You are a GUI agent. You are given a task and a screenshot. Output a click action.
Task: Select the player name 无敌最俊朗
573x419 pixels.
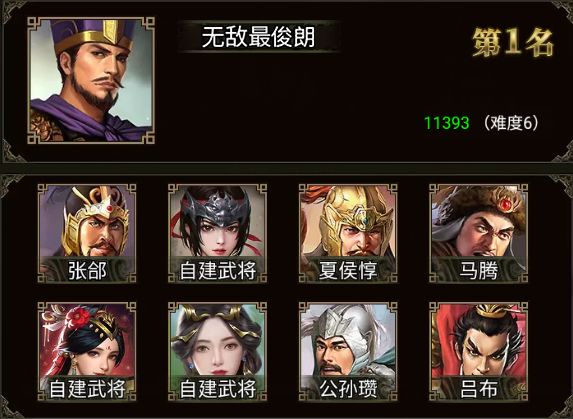pyautogui.click(x=258, y=37)
